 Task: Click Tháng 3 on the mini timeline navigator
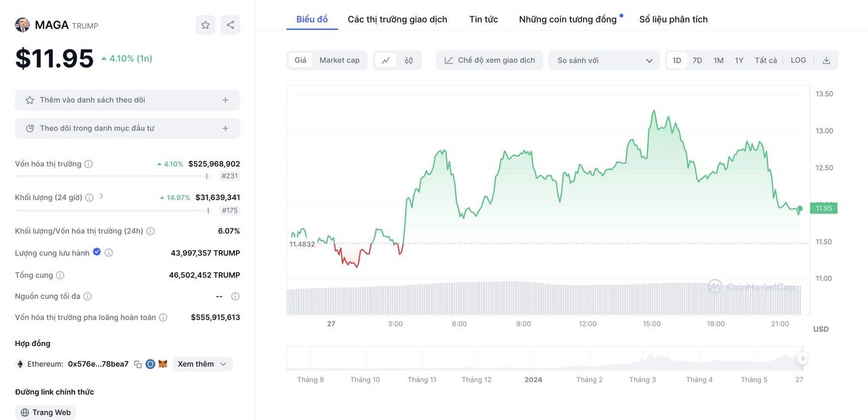pos(643,379)
